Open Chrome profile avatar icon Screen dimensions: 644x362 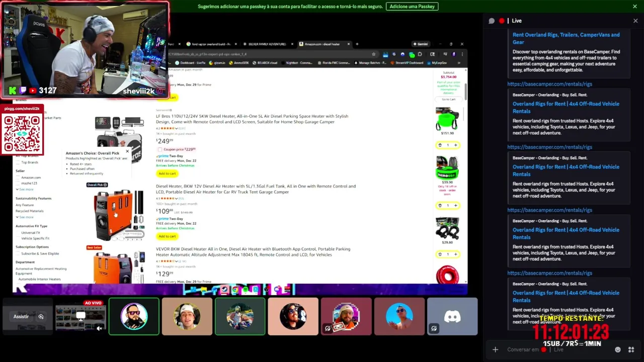pos(453,54)
